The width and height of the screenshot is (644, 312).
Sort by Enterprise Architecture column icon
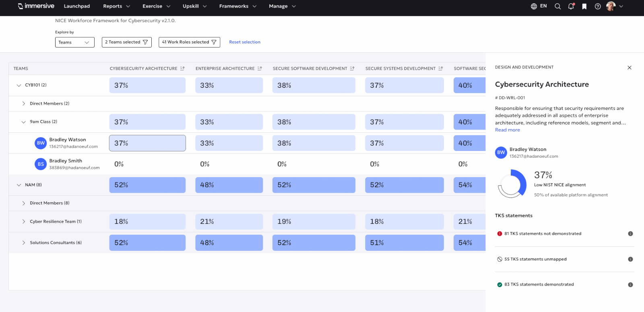tap(260, 68)
